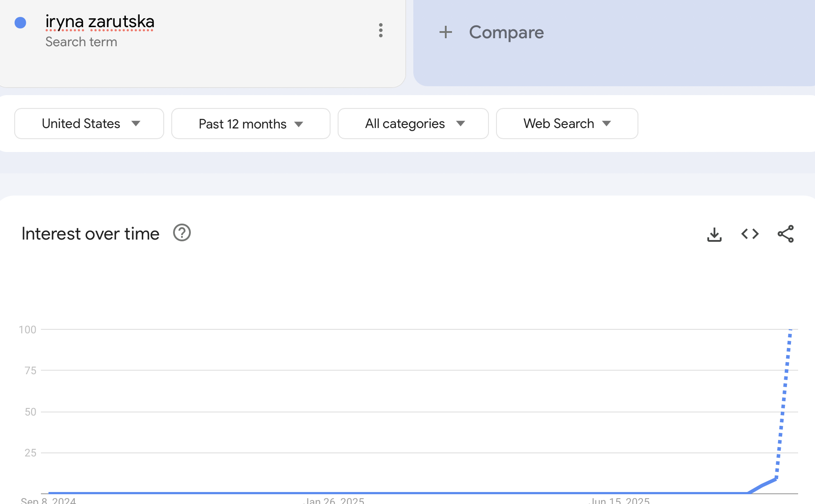This screenshot has width=815, height=504.
Task: Click the embed code icon
Action: [x=750, y=234]
